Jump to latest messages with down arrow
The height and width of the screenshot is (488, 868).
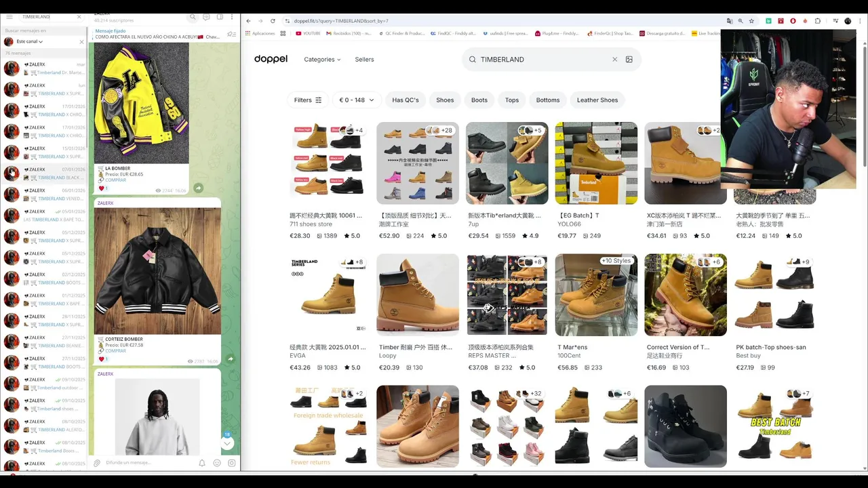[227, 443]
